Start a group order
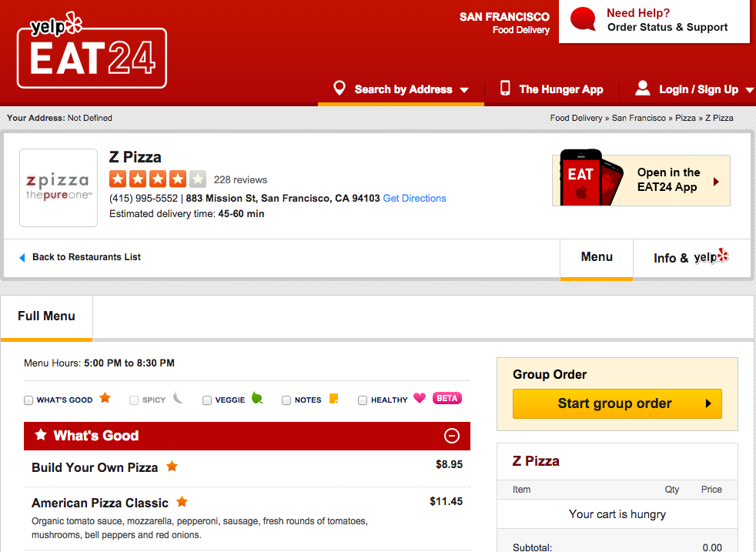Viewport: 756px width, 552px height. 617,403
